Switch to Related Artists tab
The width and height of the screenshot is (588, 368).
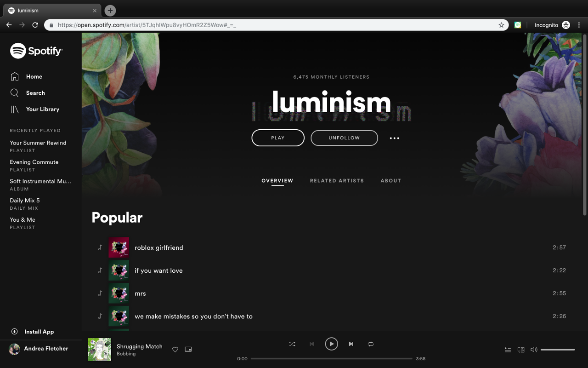click(337, 181)
